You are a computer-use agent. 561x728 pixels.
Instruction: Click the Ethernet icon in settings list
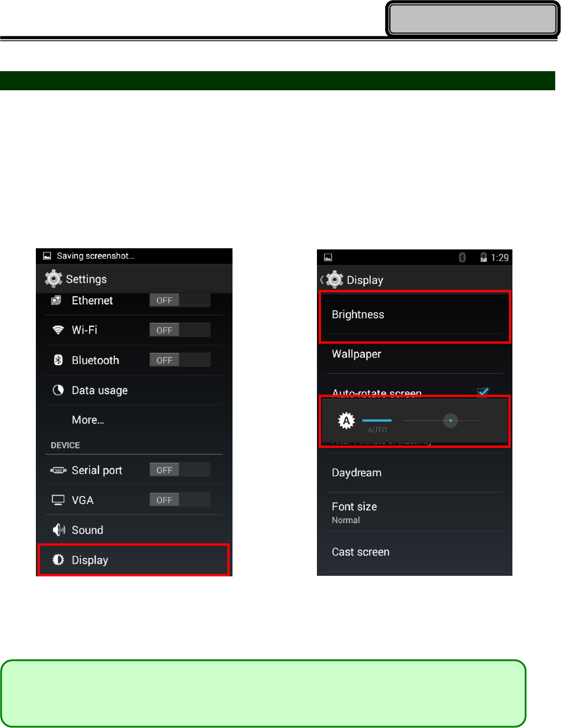tap(56, 300)
